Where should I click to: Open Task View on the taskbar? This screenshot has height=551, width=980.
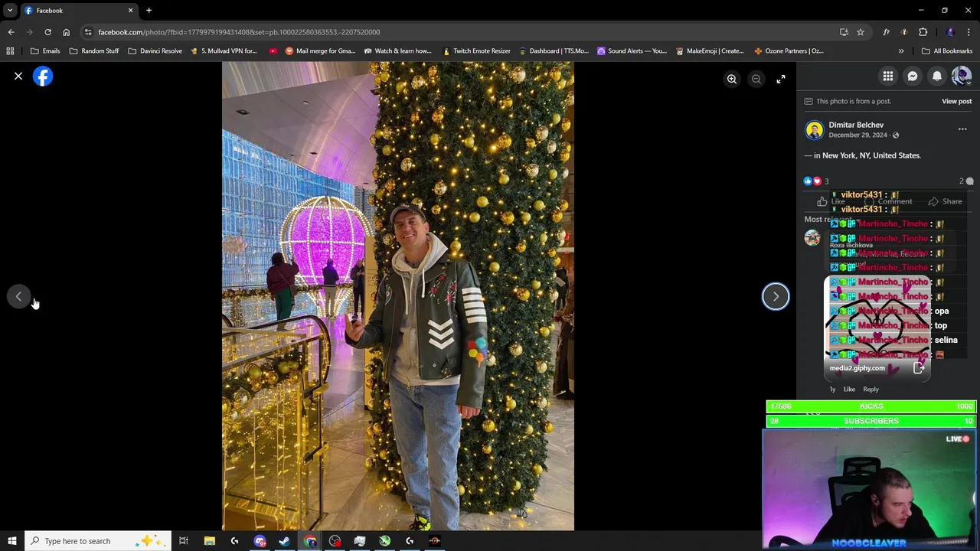[x=184, y=541]
